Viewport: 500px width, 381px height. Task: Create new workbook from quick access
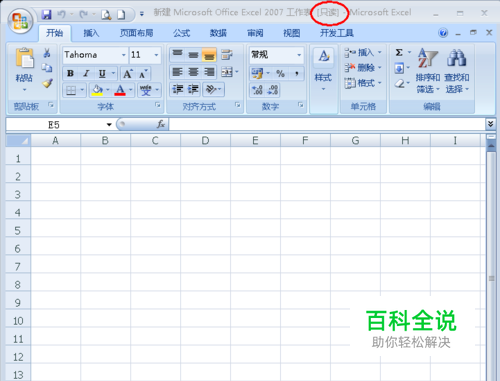click(122, 14)
